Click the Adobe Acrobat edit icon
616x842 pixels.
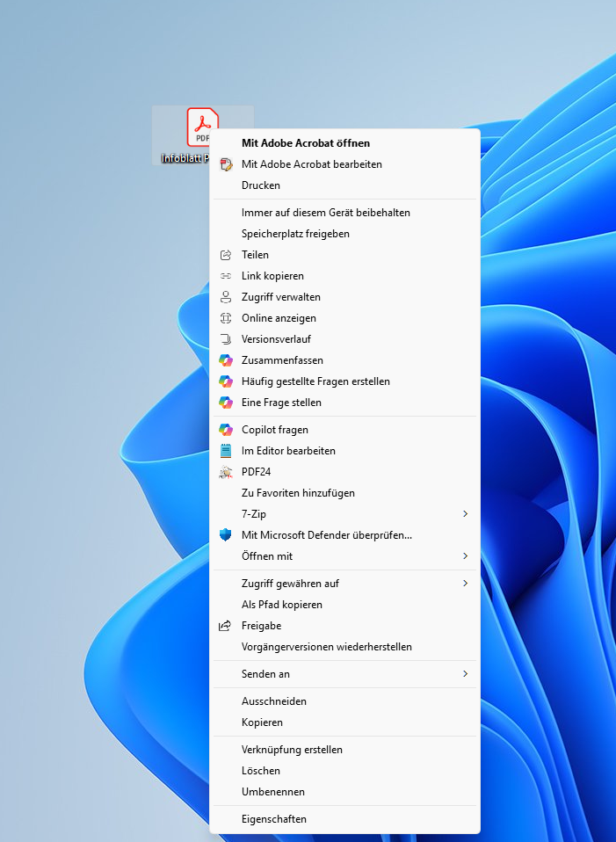pos(226,164)
